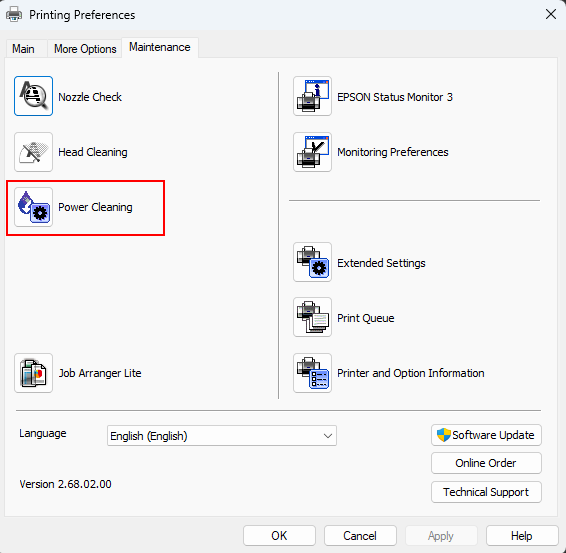Open the Help button
Image resolution: width=566 pixels, height=553 pixels.
pyautogui.click(x=522, y=536)
